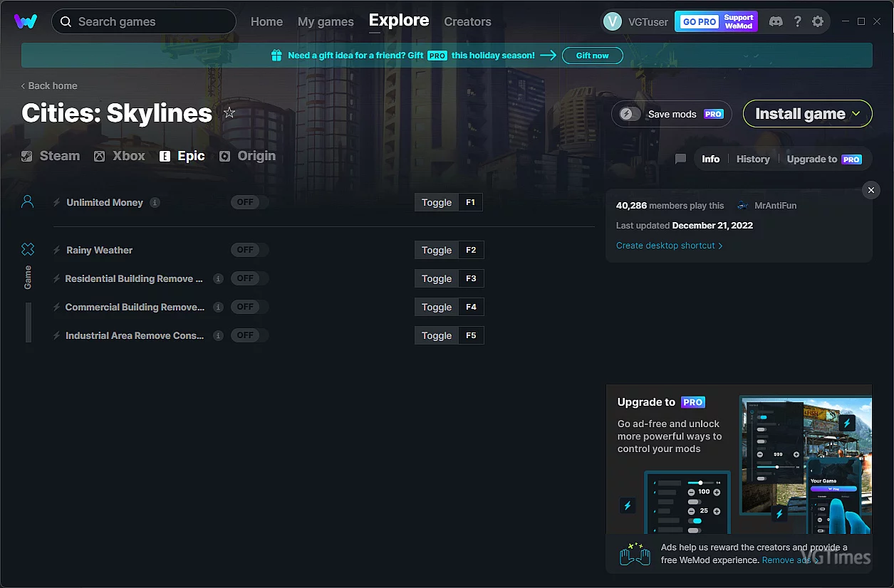Toggle Residential Building Remove switch
894x588 pixels.
point(249,278)
